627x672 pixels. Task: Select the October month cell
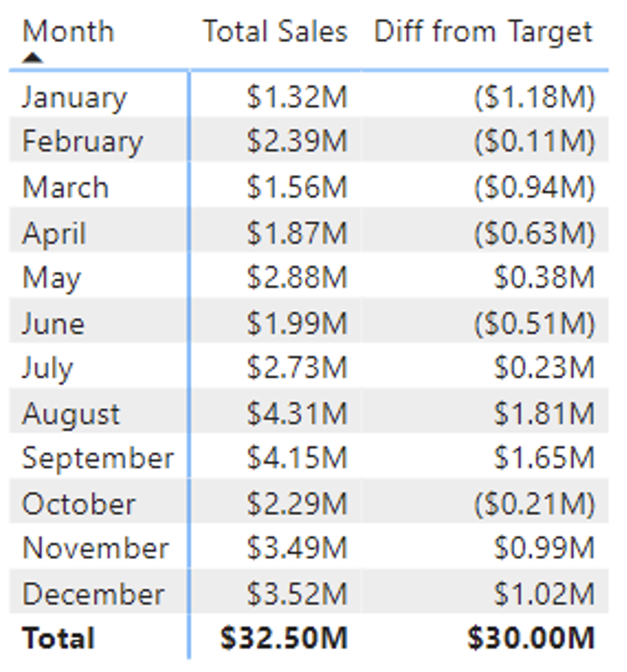click(79, 504)
